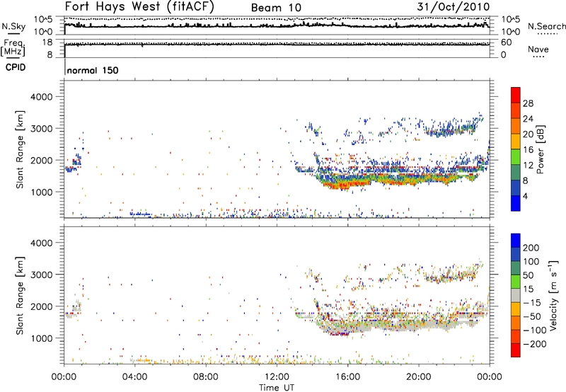
Task: Click the 'Time UT' axis label
Action: [277, 388]
